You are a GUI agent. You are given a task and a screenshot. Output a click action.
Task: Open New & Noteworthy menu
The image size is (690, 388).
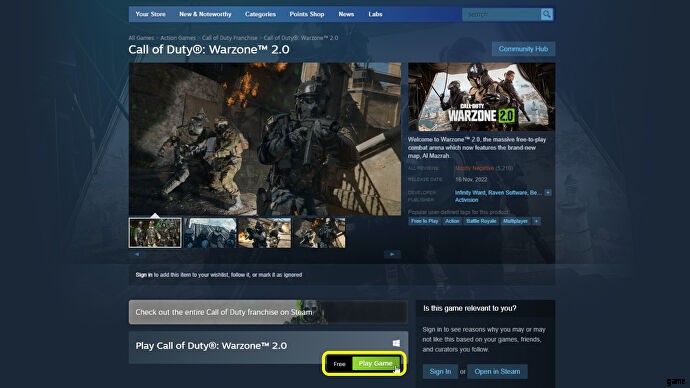click(205, 15)
